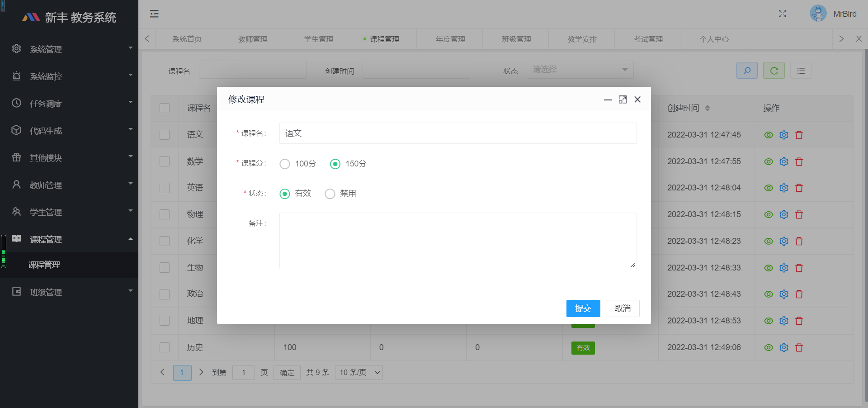
Task: Delete the 英语 course with trash icon
Action: tap(799, 188)
